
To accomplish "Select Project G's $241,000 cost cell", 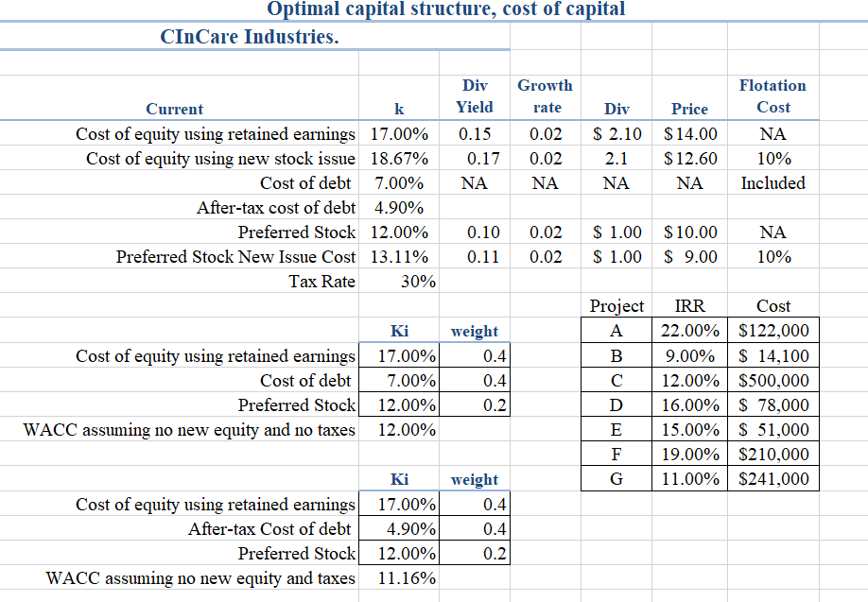I will (773, 479).
